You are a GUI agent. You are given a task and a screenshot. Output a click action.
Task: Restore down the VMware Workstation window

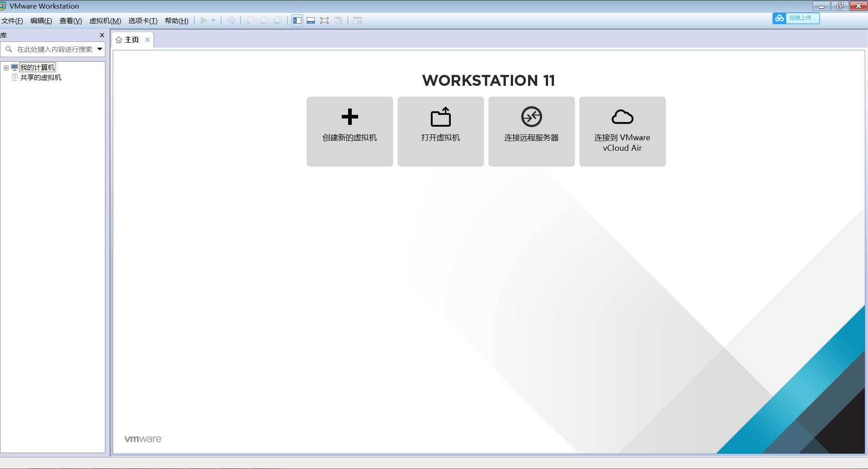pyautogui.click(x=840, y=6)
